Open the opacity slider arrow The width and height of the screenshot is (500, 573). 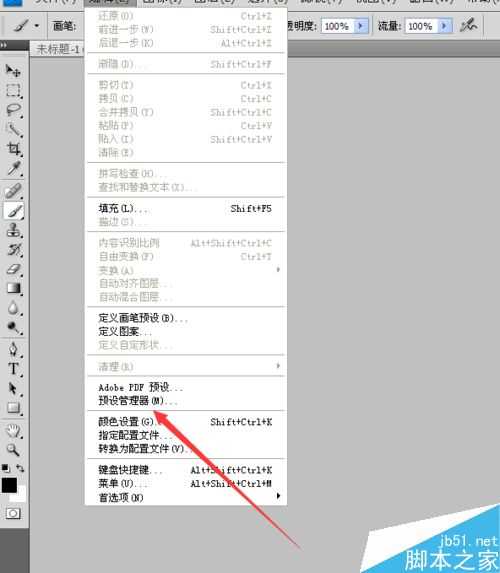[x=360, y=26]
